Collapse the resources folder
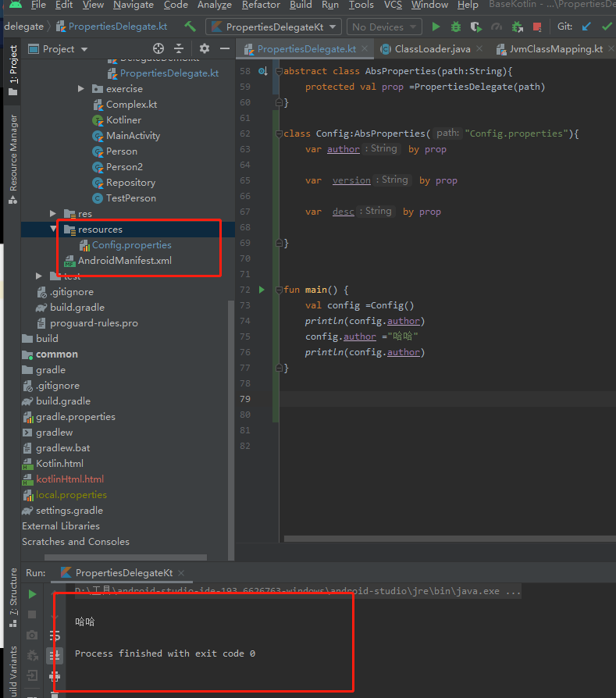Image resolution: width=616 pixels, height=698 pixels. click(53, 230)
